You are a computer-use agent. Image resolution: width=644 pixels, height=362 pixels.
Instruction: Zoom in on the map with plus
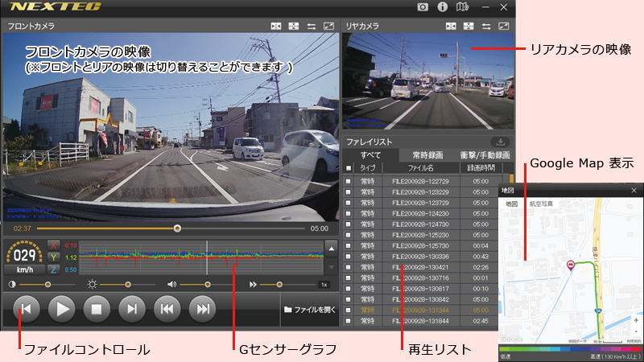pyautogui.click(x=636, y=320)
